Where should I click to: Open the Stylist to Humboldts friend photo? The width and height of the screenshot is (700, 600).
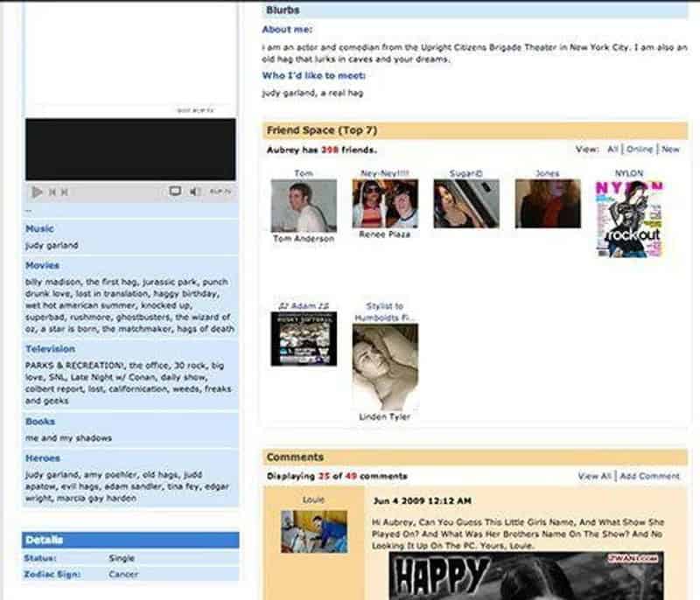(x=385, y=367)
